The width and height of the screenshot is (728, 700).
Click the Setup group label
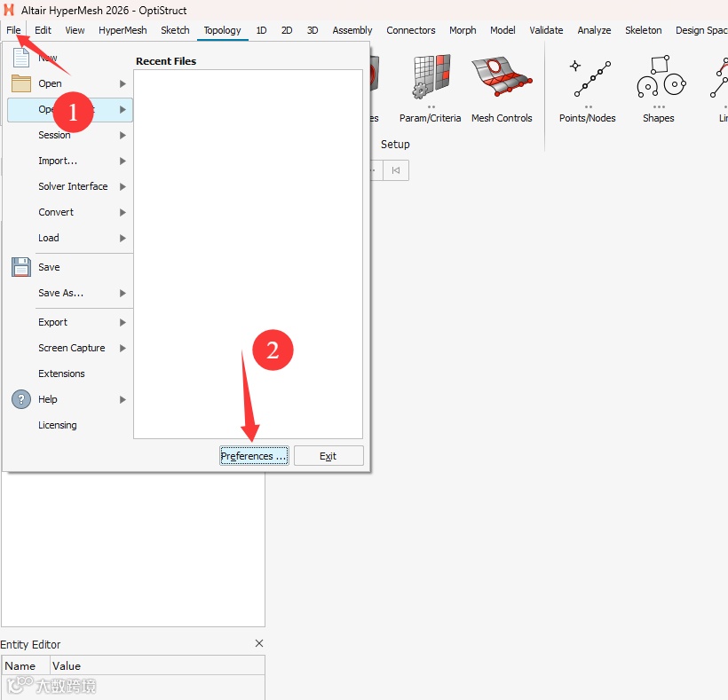point(395,145)
